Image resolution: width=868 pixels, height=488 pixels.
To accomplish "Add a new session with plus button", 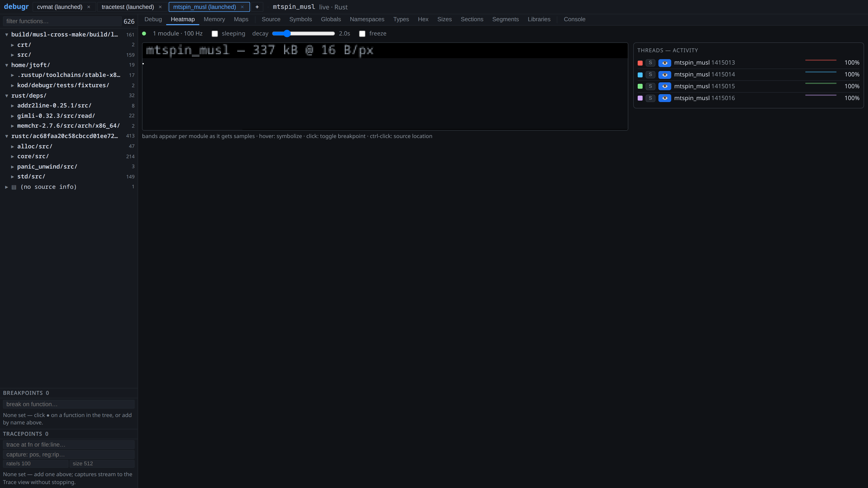I will coord(257,7).
